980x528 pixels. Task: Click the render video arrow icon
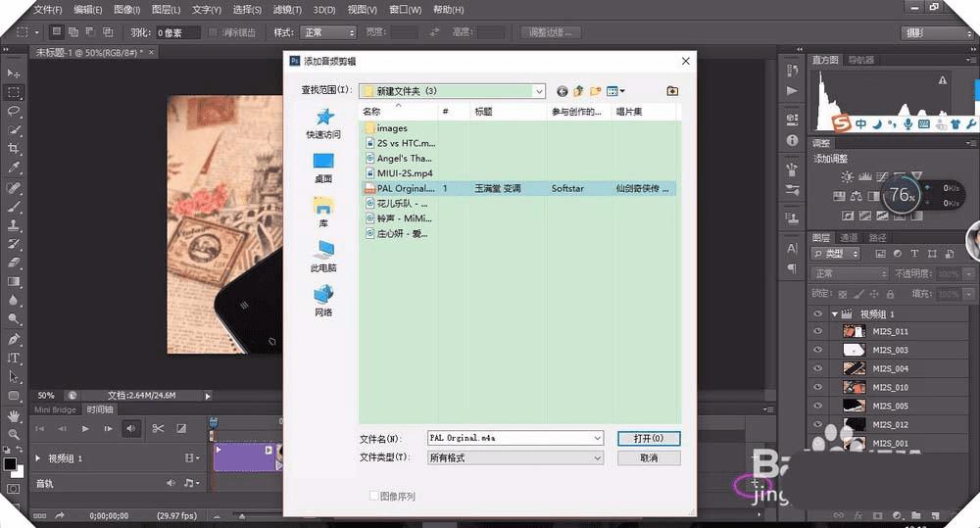pos(60,515)
